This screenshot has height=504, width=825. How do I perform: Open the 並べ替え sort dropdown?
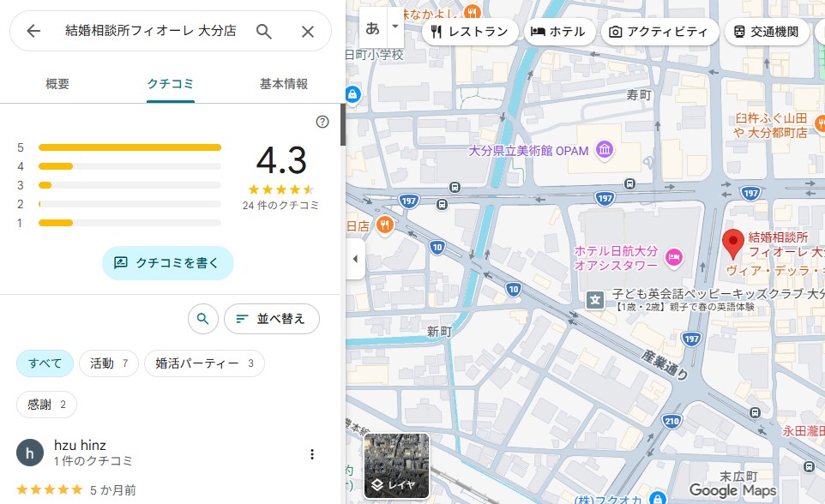click(271, 319)
